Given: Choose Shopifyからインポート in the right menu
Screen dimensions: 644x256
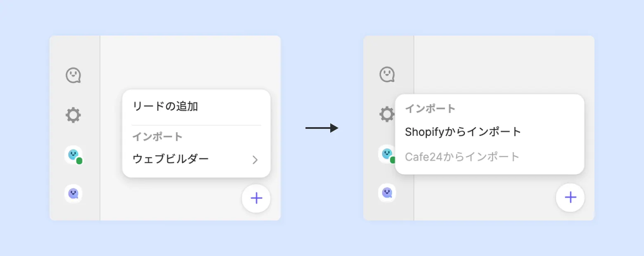Looking at the screenshot, I should click(x=463, y=132).
